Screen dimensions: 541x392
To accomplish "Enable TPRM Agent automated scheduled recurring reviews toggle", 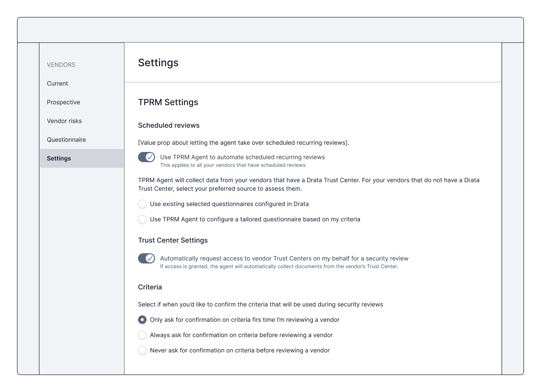I will 146,157.
